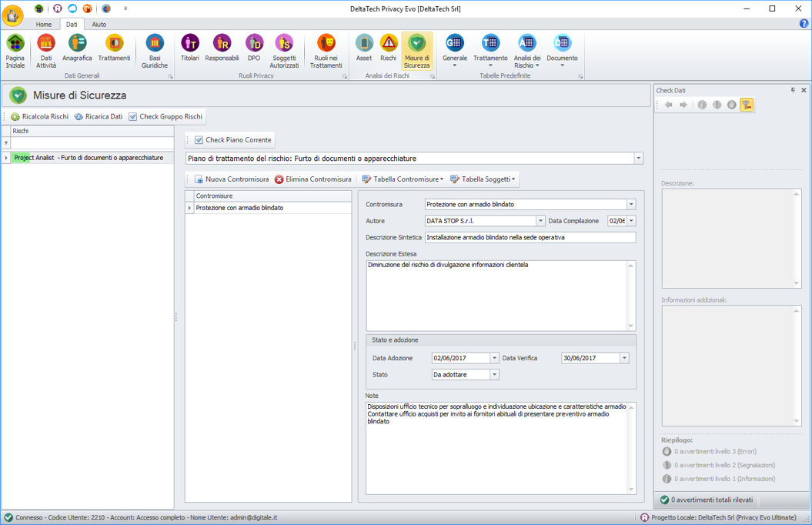This screenshot has width=812, height=525.
Task: Close the Check Dati panel
Action: pyautogui.click(x=804, y=90)
